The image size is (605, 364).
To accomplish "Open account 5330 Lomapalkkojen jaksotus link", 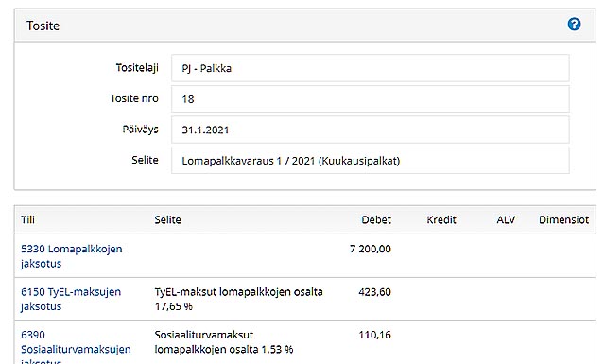I will point(72,256).
